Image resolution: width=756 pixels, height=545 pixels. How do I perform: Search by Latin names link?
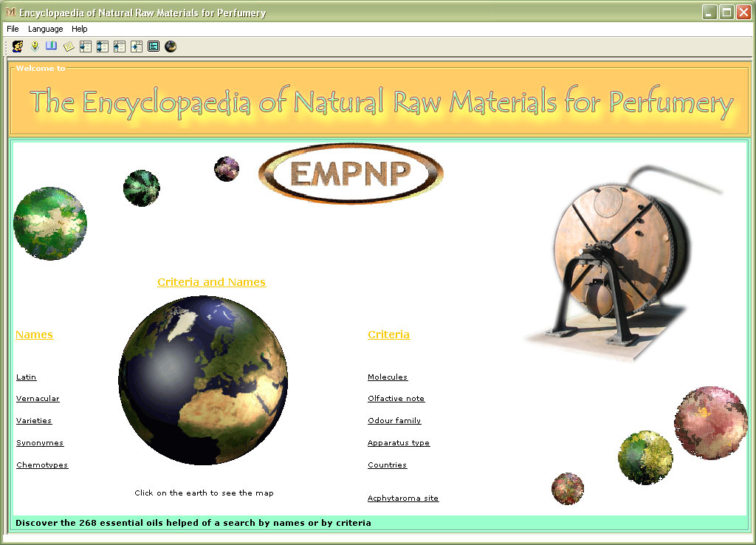26,377
